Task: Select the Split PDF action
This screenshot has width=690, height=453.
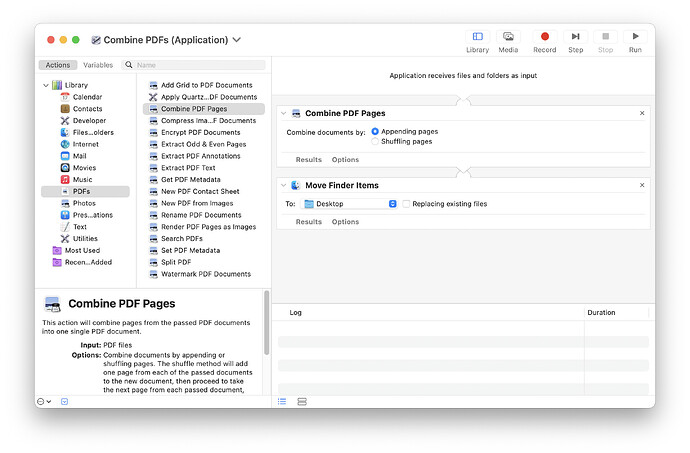Action: pos(176,262)
